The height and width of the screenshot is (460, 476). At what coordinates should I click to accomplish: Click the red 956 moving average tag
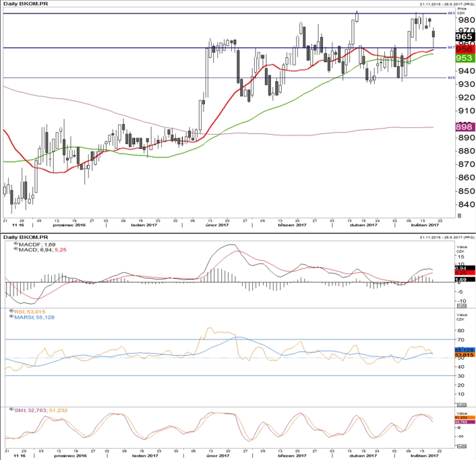(x=465, y=48)
